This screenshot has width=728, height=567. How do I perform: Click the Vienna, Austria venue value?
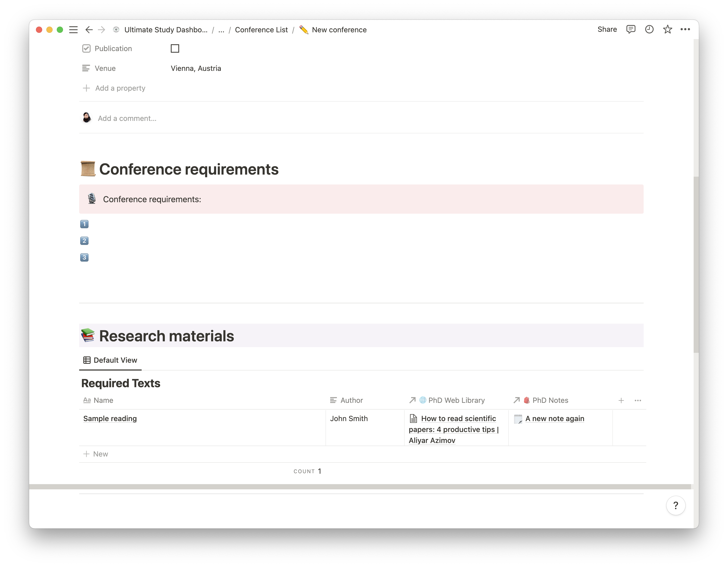tap(196, 68)
